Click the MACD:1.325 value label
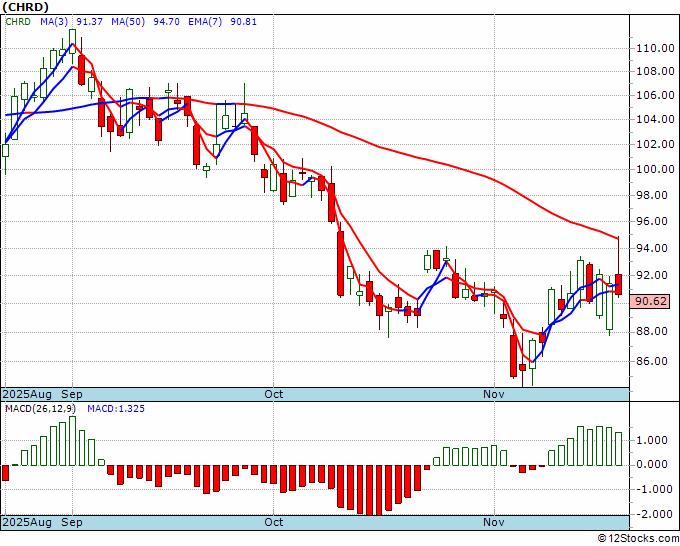This screenshot has width=680, height=546. pyautogui.click(x=116, y=409)
